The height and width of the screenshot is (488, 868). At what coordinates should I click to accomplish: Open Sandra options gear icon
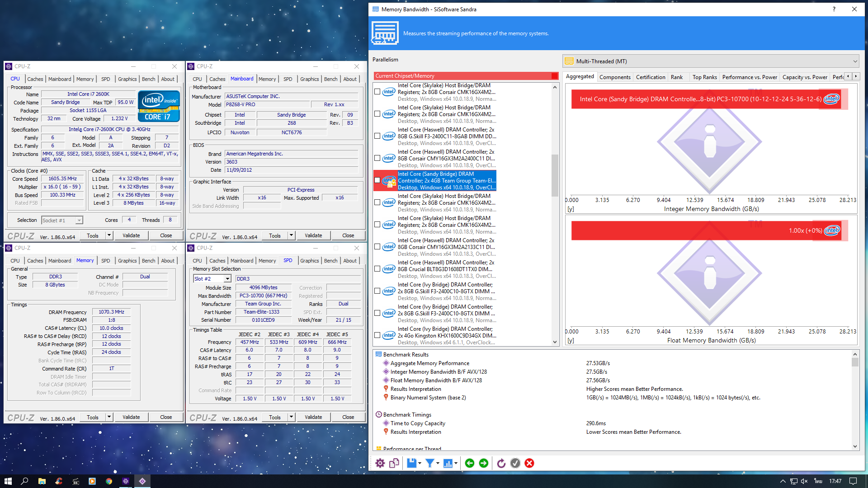tap(380, 463)
